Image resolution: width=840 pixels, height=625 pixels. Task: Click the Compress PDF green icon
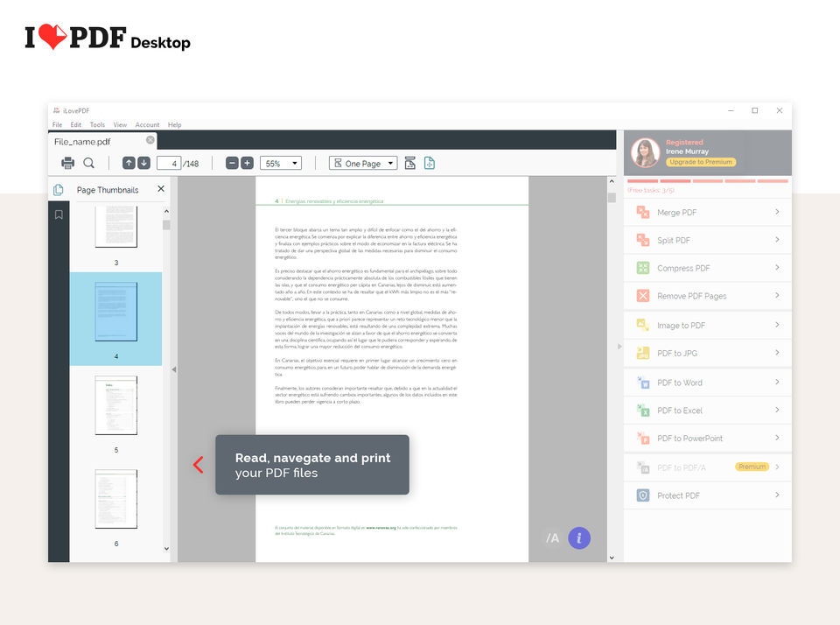[643, 268]
